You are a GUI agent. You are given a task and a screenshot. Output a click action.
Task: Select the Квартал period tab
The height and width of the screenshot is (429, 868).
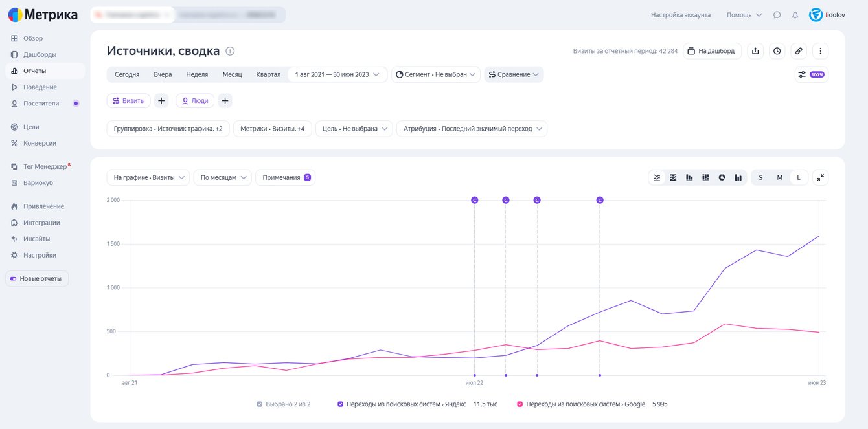tap(268, 74)
